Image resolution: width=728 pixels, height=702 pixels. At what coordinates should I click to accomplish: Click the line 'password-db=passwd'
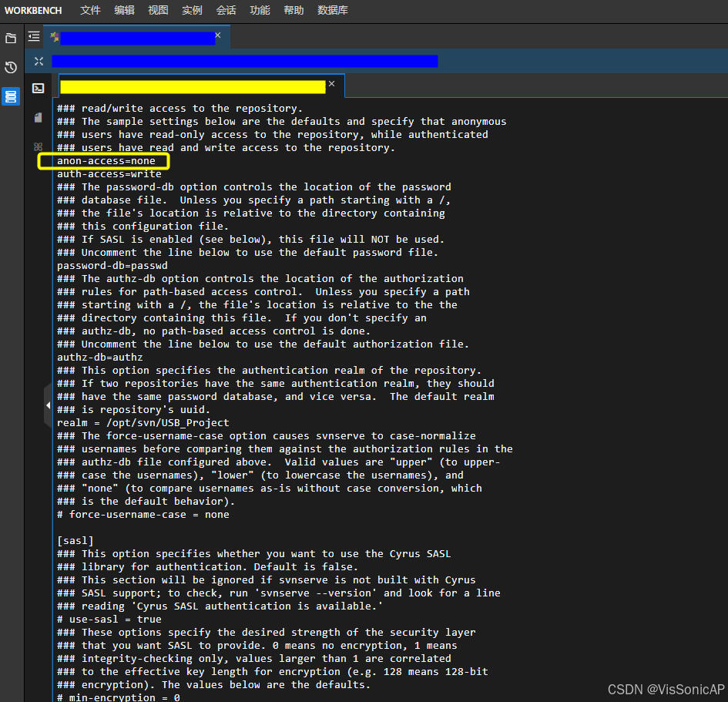(112, 266)
